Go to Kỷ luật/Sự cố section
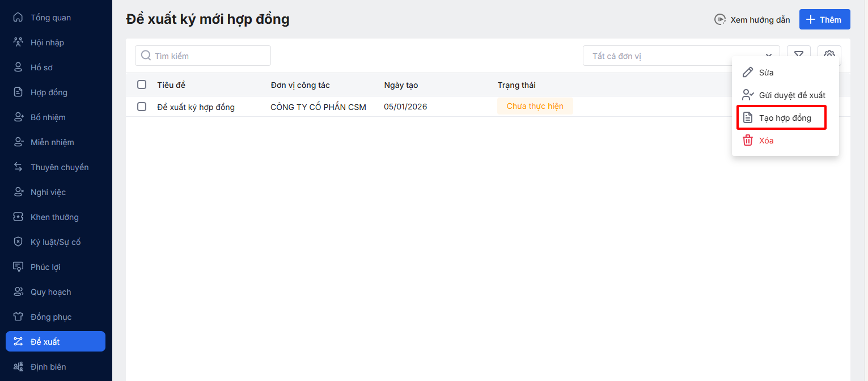Viewport: 868px width, 381px height. click(x=56, y=242)
